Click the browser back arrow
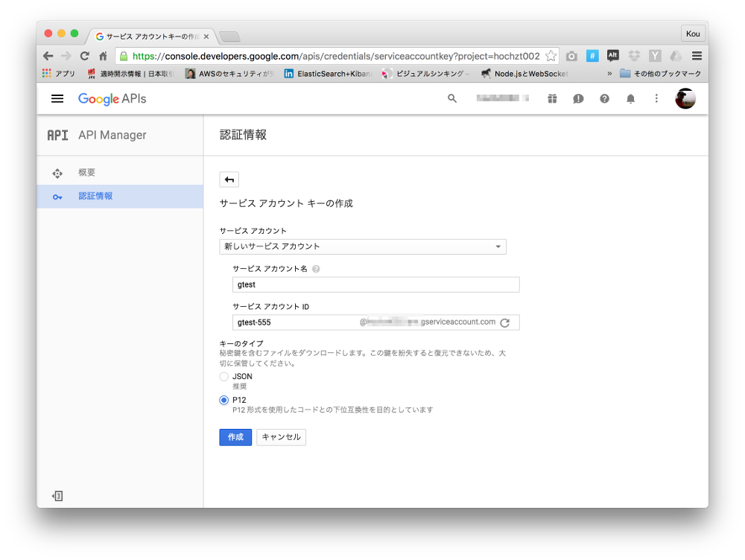 48,56
